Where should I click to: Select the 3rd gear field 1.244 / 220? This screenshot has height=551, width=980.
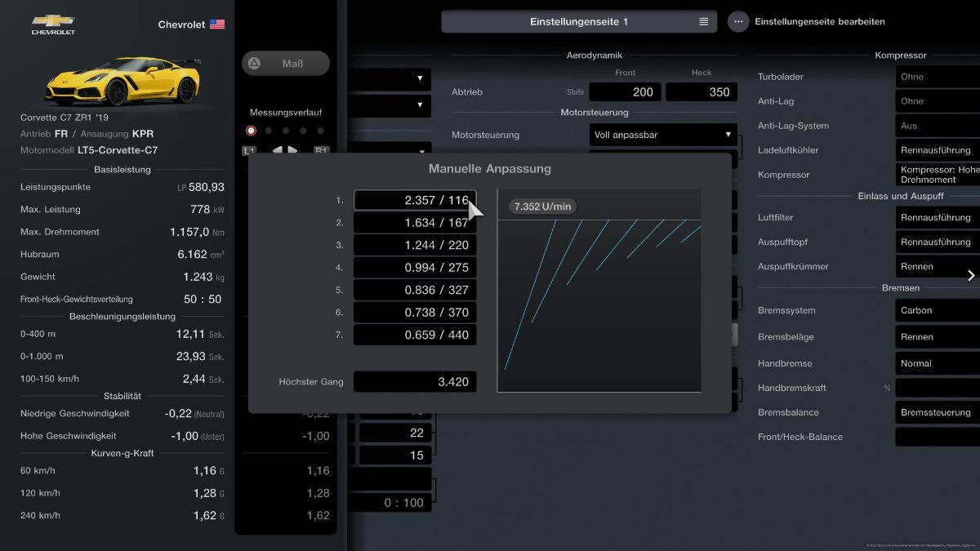click(x=415, y=245)
